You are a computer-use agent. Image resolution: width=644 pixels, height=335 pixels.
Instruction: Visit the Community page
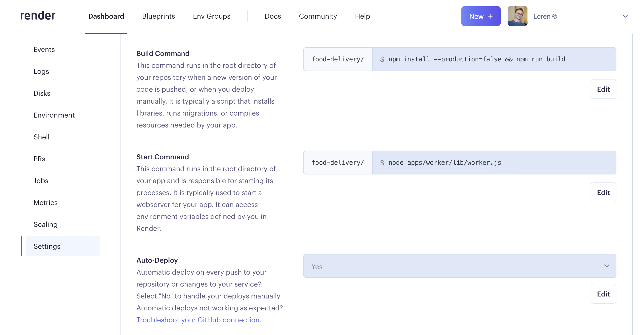tap(318, 16)
